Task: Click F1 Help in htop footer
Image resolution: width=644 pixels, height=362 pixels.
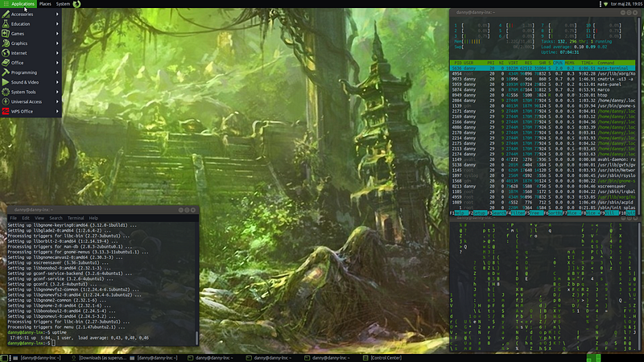Action: (457, 213)
